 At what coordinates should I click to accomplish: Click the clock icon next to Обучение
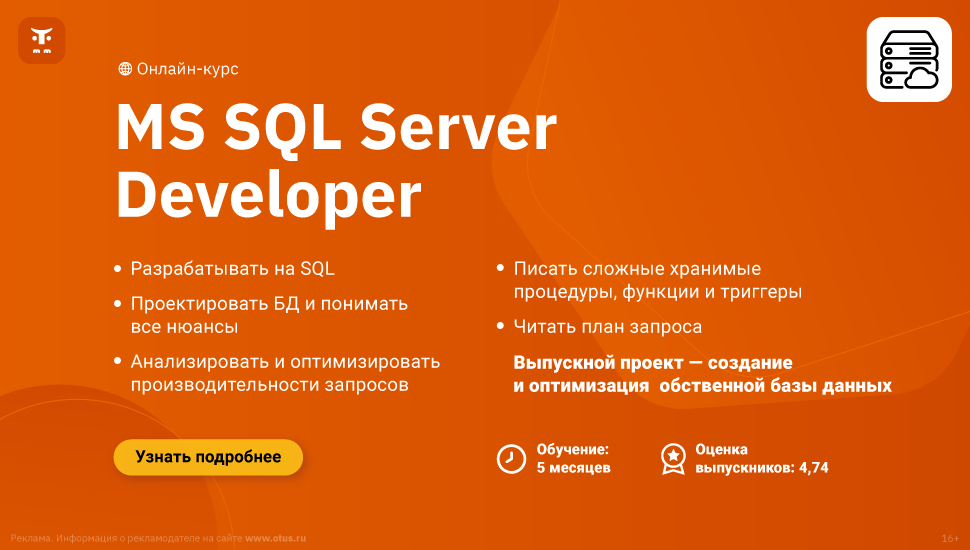click(x=511, y=458)
